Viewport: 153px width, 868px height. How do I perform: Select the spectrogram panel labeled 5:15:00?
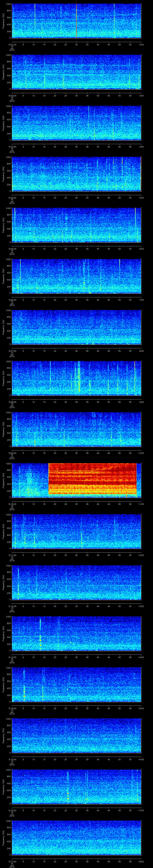tap(76, 736)
